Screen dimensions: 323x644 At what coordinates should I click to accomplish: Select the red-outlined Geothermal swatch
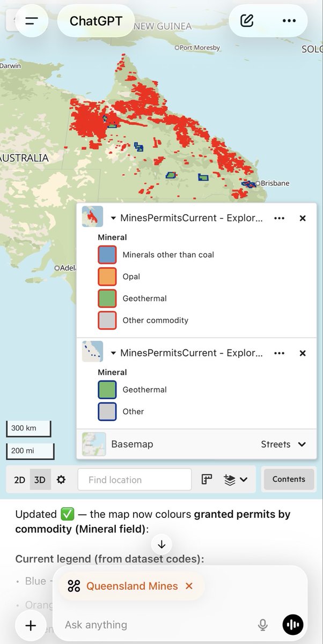tap(107, 298)
